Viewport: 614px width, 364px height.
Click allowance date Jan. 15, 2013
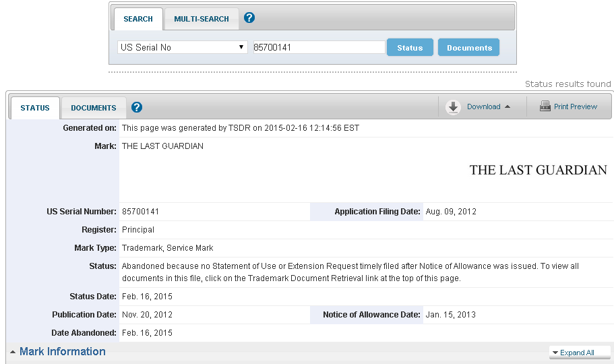tap(450, 315)
